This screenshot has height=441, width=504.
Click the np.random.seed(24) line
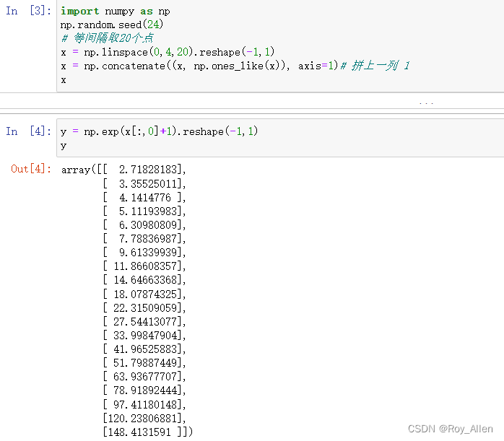[112, 25]
